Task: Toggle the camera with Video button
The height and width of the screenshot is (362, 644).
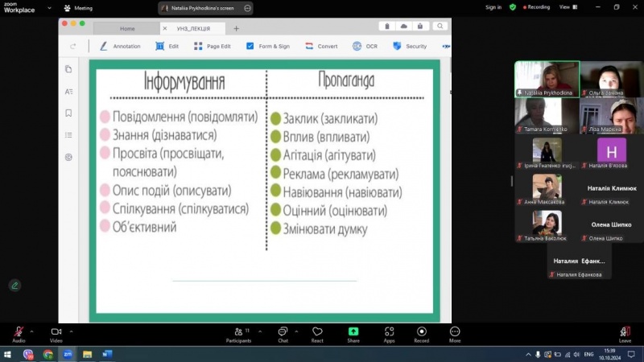Action: pos(56,333)
